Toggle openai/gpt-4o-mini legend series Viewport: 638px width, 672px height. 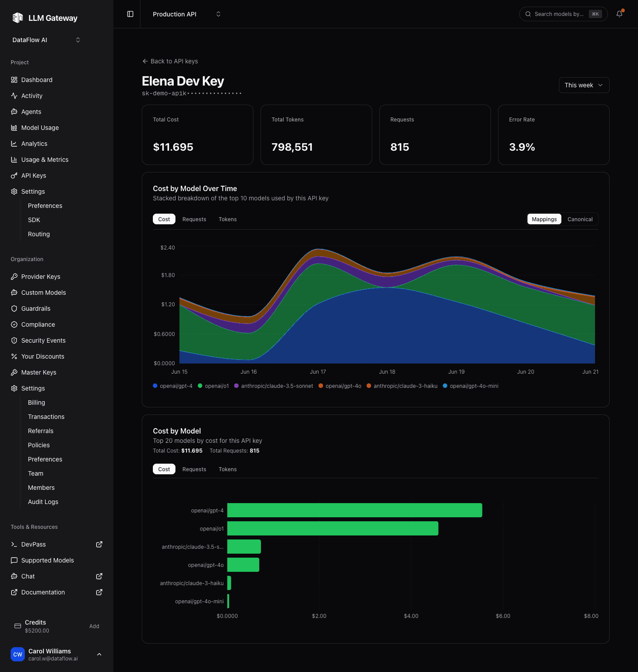[x=471, y=386]
